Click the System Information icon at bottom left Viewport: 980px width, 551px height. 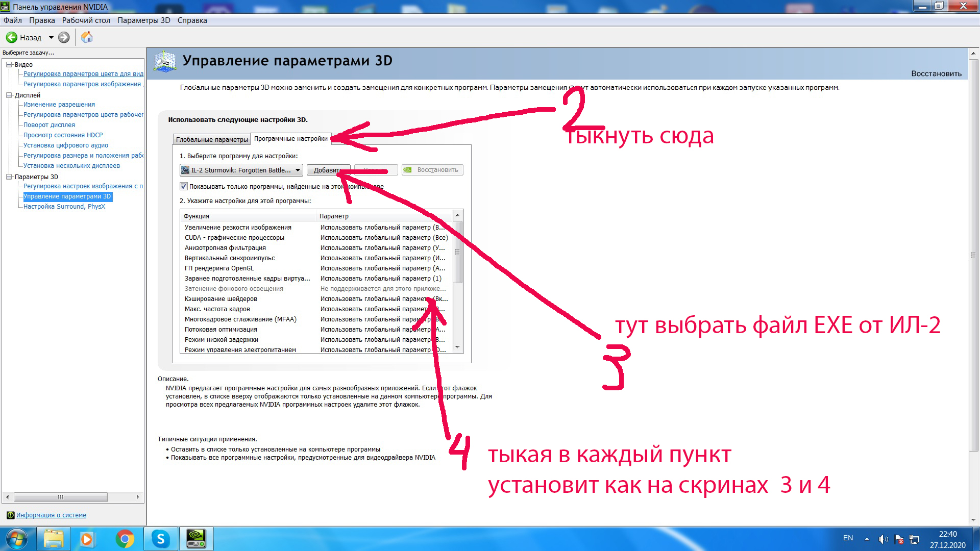click(x=10, y=515)
